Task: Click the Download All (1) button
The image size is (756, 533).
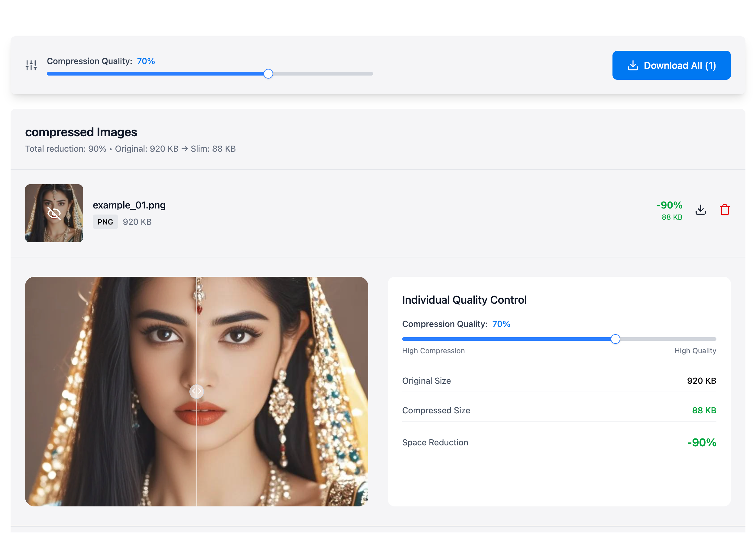Action: (x=671, y=65)
